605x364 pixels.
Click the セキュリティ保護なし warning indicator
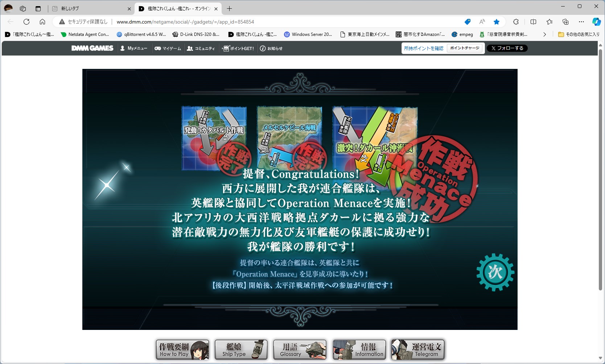pos(83,22)
